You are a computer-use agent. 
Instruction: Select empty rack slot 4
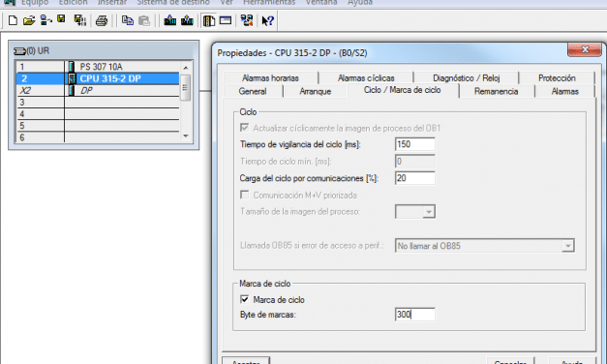[x=98, y=114]
